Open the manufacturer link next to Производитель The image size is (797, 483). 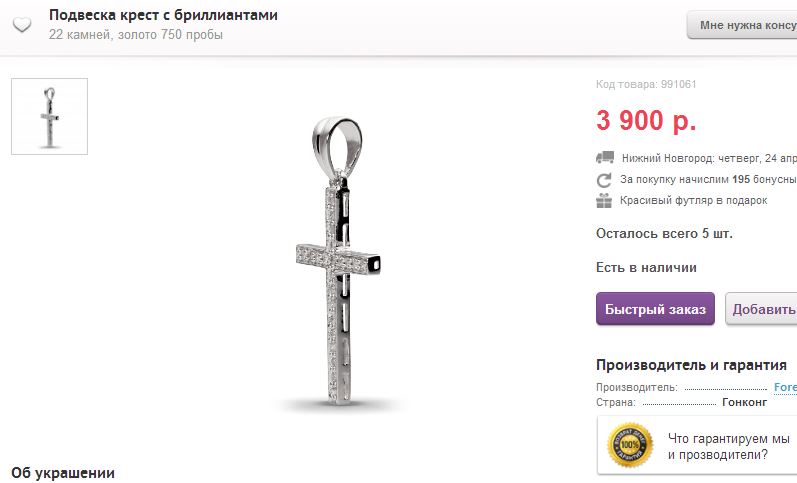[785, 387]
